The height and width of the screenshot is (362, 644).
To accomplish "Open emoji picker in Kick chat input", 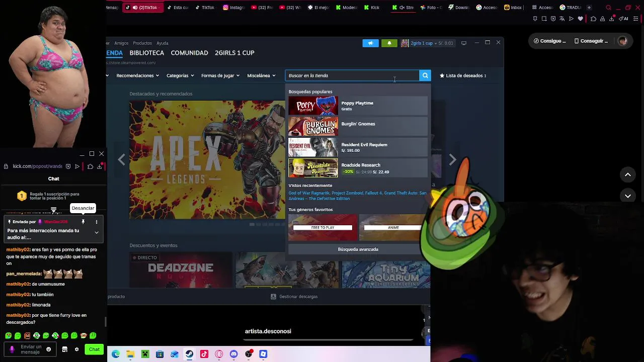I will 48,349.
